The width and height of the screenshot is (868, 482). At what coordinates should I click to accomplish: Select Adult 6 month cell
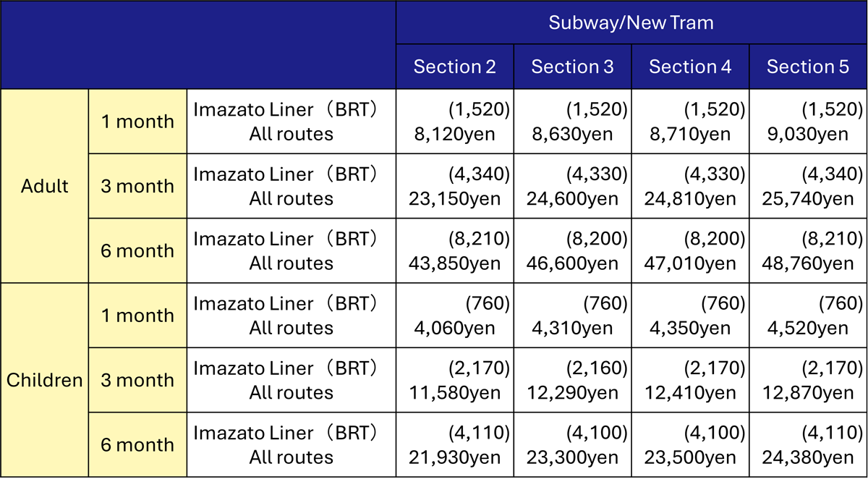tap(137, 250)
